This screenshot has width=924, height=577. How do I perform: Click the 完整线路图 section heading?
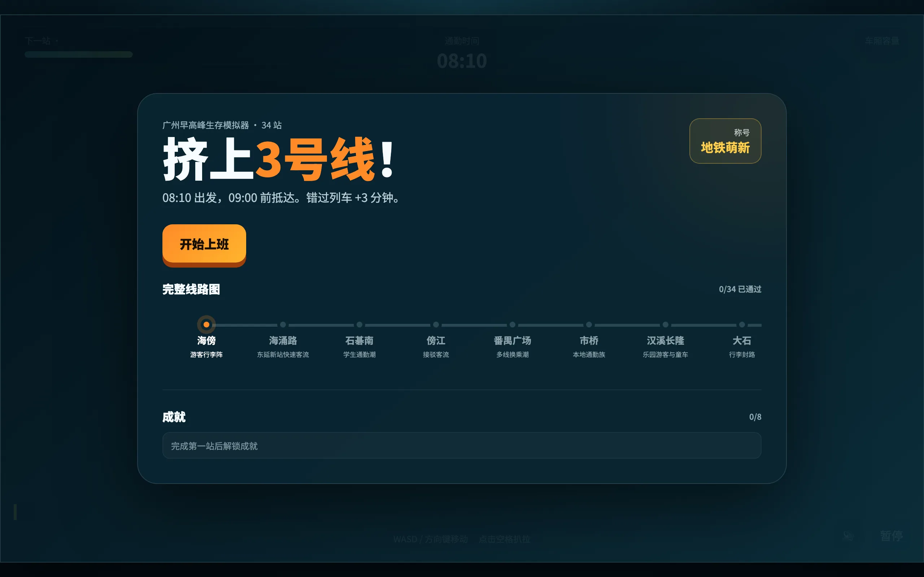pos(191,289)
